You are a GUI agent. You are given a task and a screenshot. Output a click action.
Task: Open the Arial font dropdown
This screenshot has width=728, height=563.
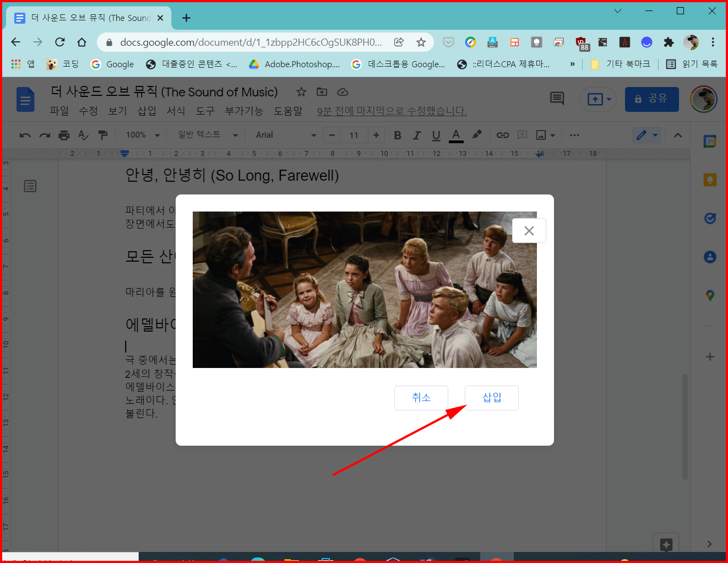(x=286, y=135)
